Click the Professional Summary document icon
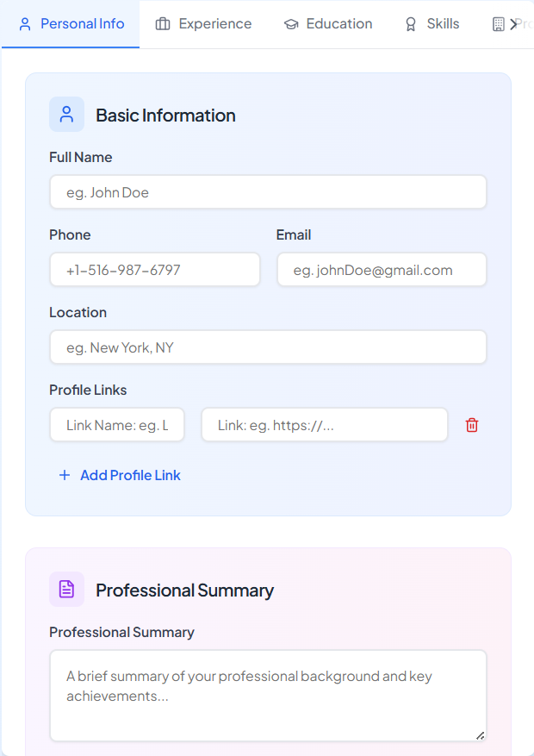This screenshot has width=534, height=756. click(x=66, y=589)
